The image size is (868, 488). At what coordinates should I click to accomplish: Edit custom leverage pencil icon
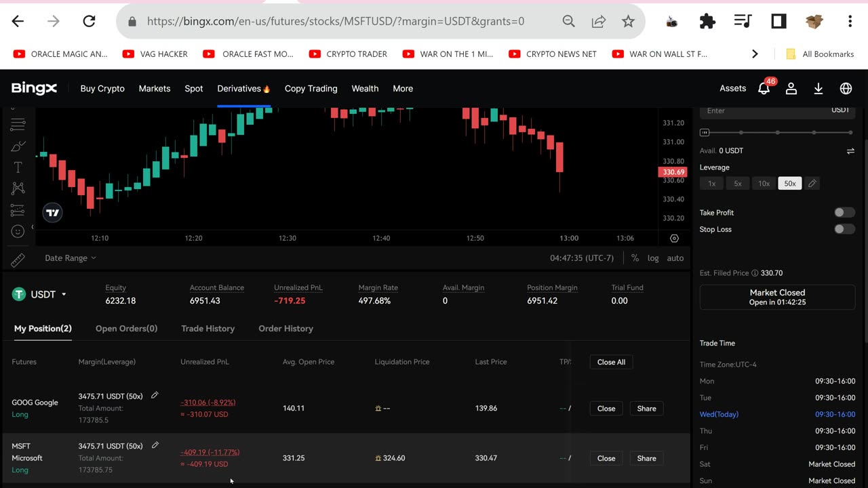[812, 184]
